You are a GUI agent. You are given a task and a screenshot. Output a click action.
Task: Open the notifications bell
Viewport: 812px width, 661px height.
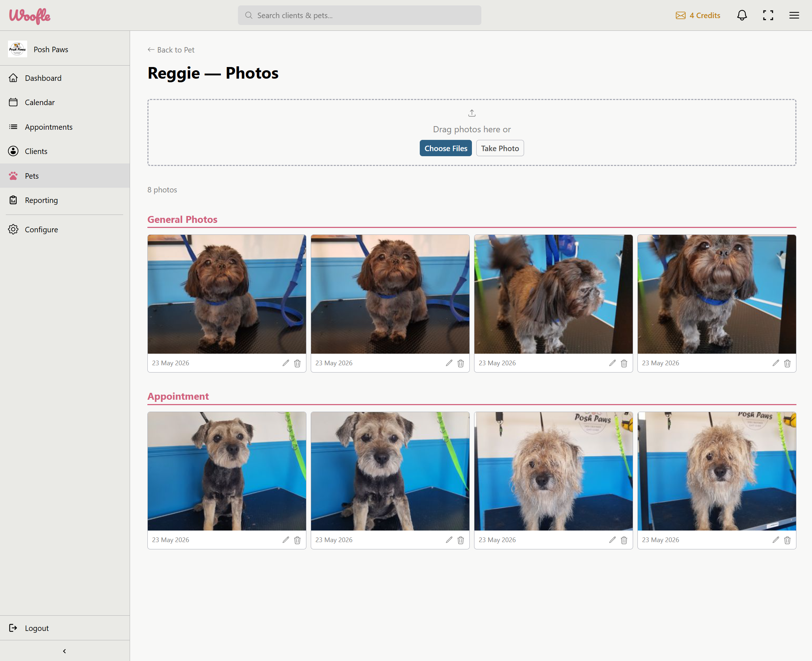coord(742,15)
